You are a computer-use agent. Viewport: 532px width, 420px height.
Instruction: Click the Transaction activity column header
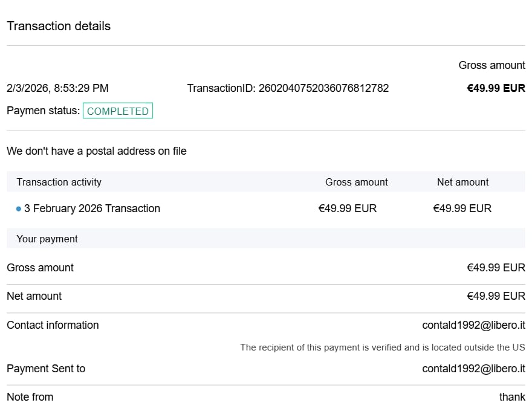[x=59, y=182]
